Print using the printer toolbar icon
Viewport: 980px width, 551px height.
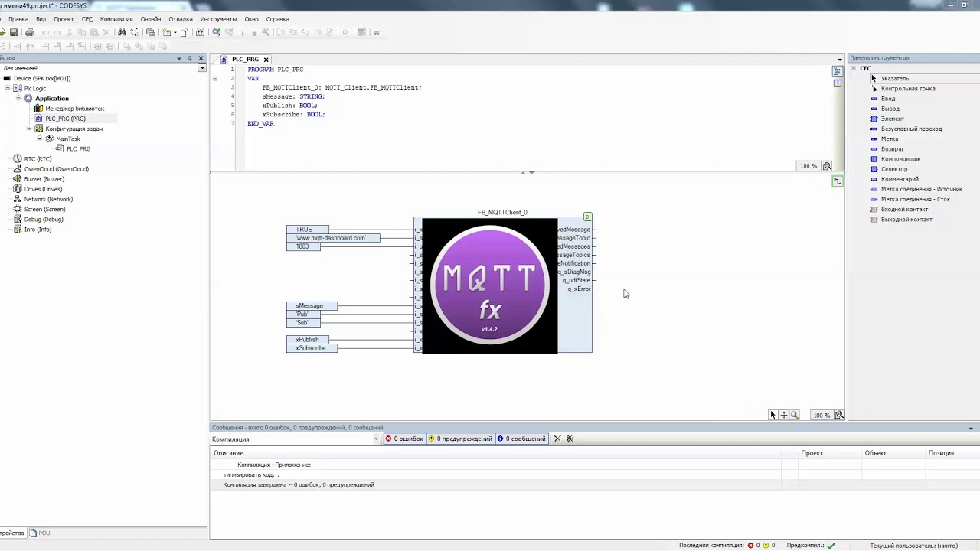(x=29, y=32)
